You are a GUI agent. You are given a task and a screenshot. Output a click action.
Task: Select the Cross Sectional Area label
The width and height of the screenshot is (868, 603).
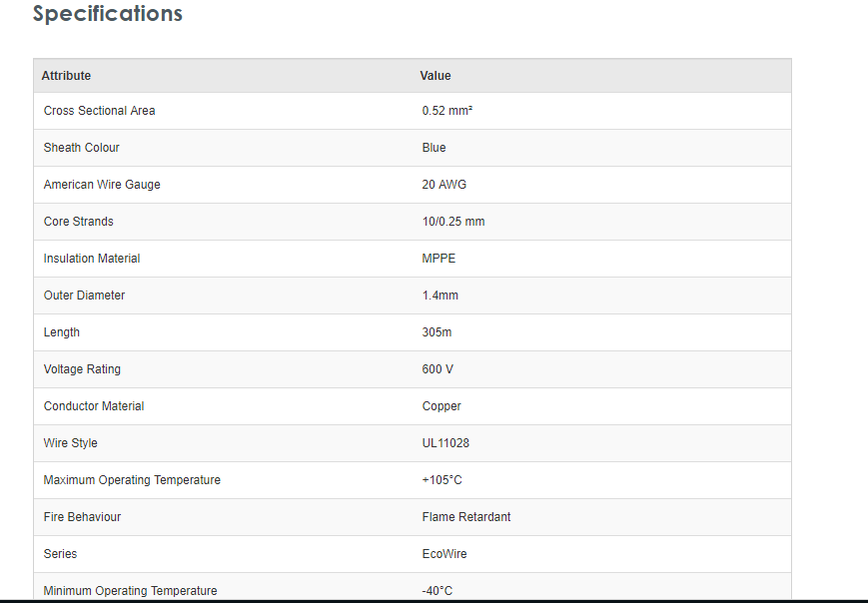click(x=99, y=111)
